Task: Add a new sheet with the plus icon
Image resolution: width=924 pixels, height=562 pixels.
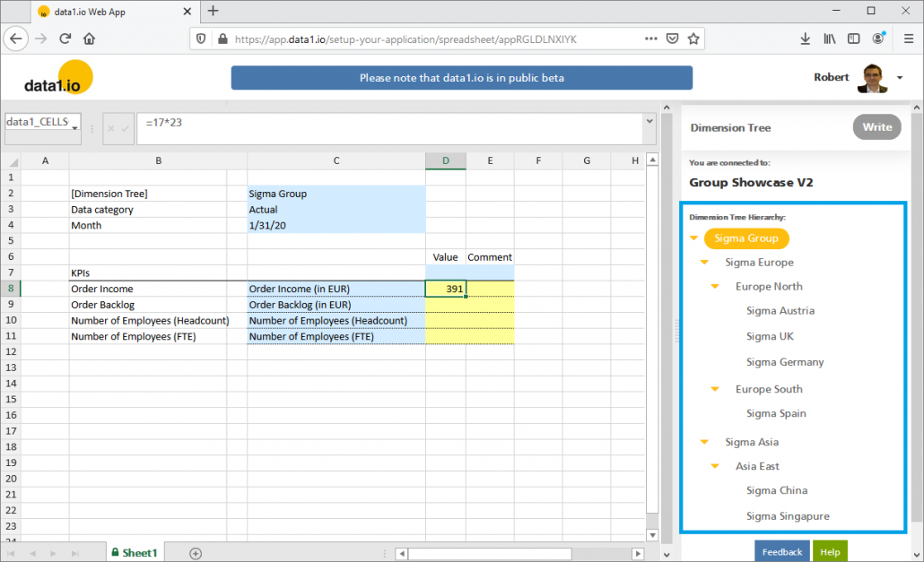Action: 196,553
